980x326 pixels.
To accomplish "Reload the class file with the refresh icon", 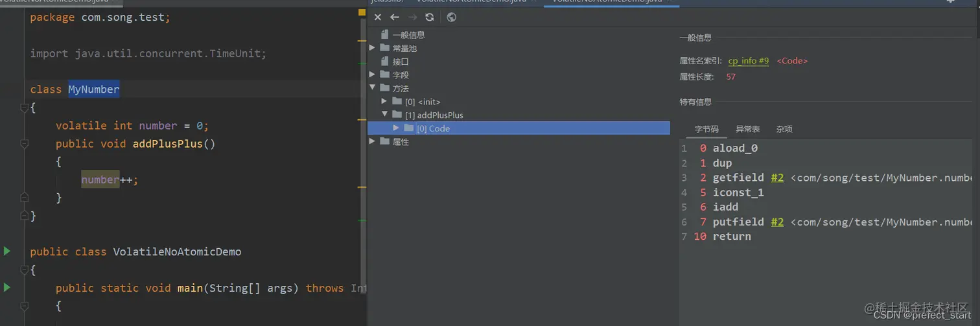I will [430, 17].
